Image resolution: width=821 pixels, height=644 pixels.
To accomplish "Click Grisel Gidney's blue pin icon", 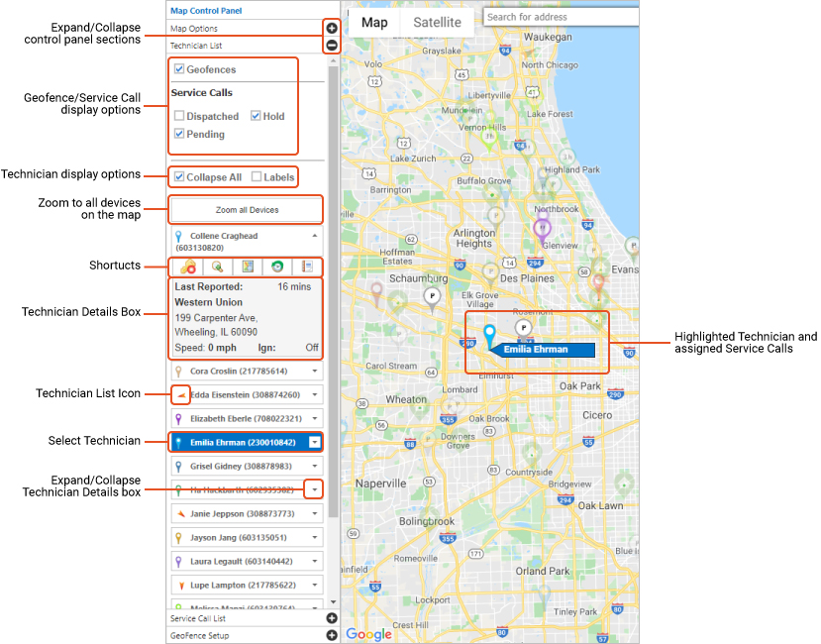I will click(178, 467).
